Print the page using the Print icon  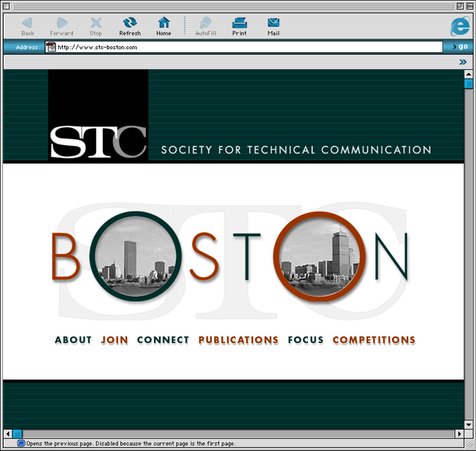[x=239, y=23]
